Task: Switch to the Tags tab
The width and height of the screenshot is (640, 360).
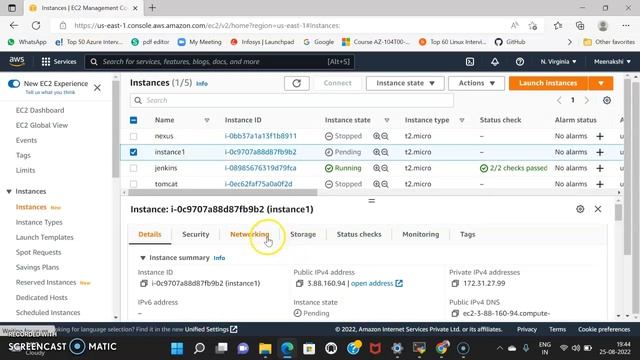Action: pos(467,234)
